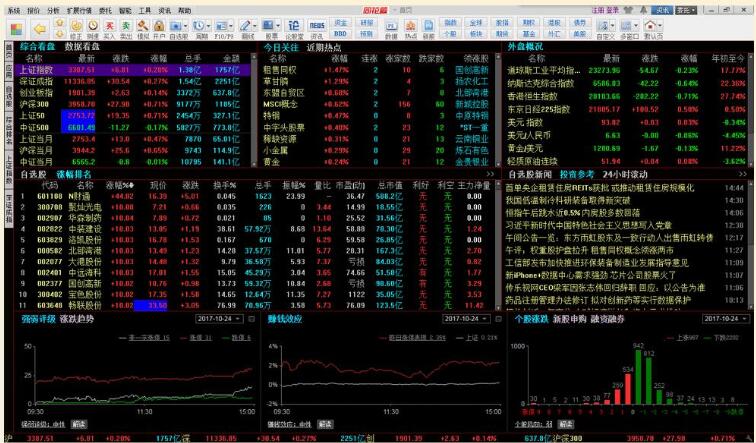
Task: Switch to the 新股申购 tab
Action: point(569,319)
